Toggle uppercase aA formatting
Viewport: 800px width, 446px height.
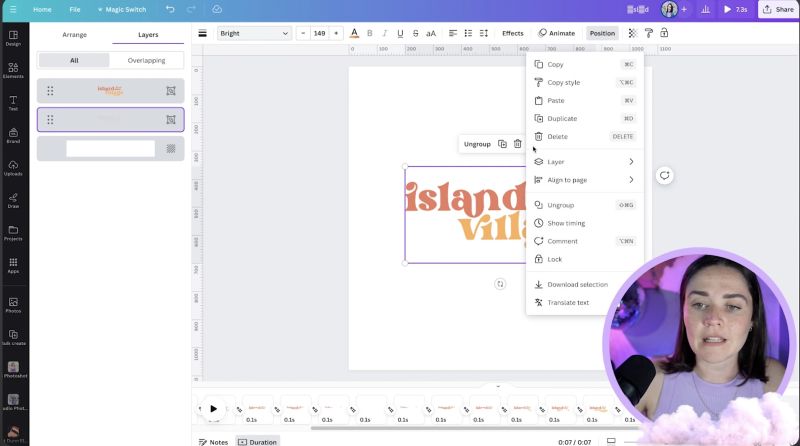pos(431,33)
